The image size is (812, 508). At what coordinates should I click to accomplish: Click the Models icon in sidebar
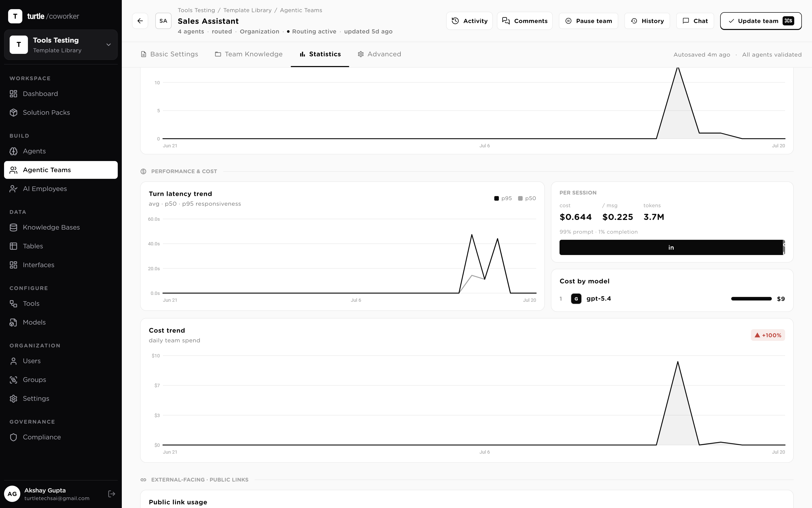[13, 323]
